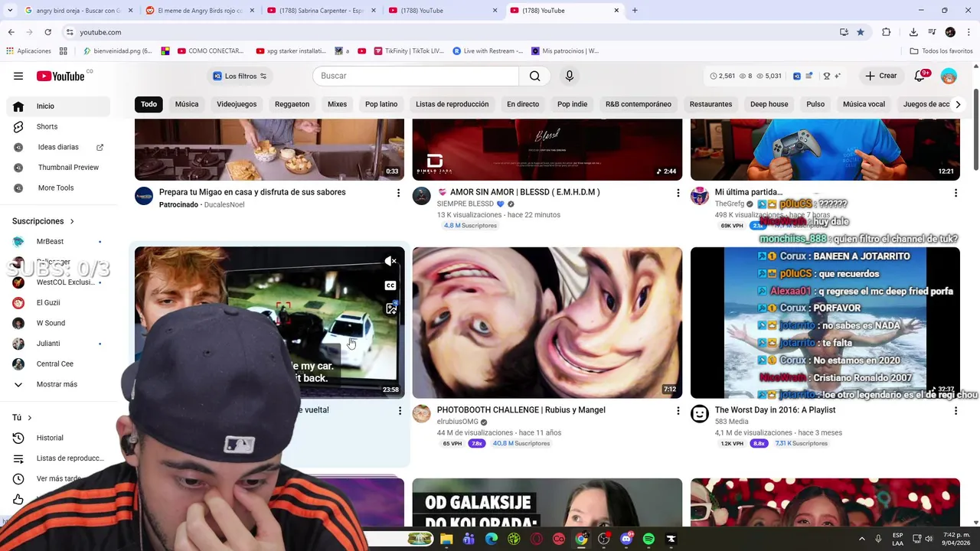Select the En directo category chip
Screen dimensions: 980x551
tap(523, 104)
